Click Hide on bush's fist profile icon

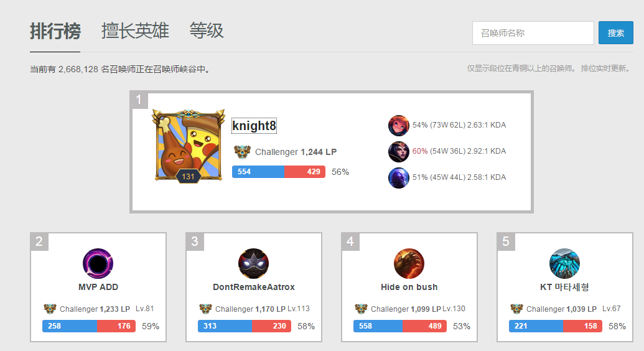[x=409, y=263]
